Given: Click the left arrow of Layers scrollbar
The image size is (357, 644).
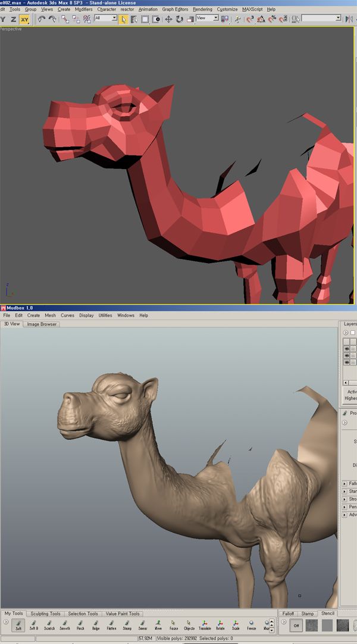Looking at the screenshot, I should [x=346, y=382].
